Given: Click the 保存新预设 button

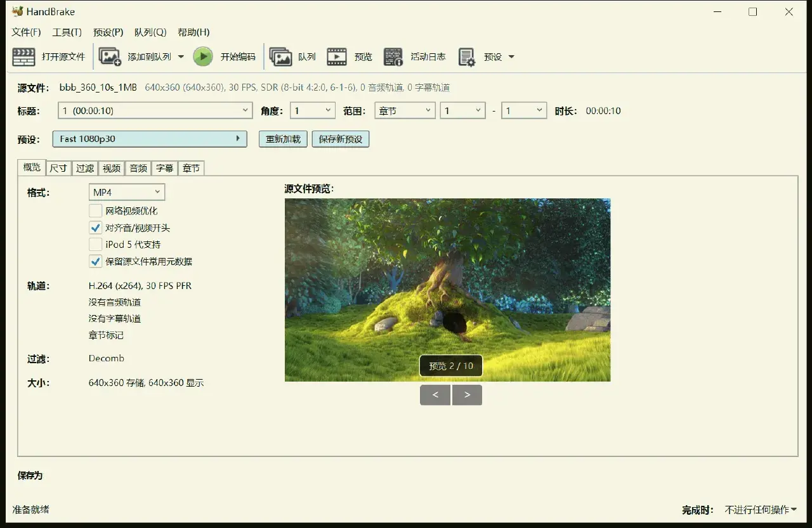Looking at the screenshot, I should (341, 139).
